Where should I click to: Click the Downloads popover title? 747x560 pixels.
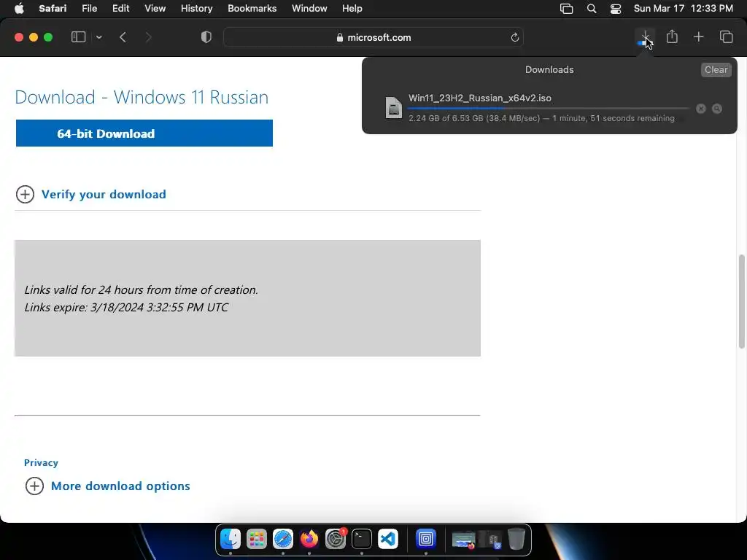[549, 69]
